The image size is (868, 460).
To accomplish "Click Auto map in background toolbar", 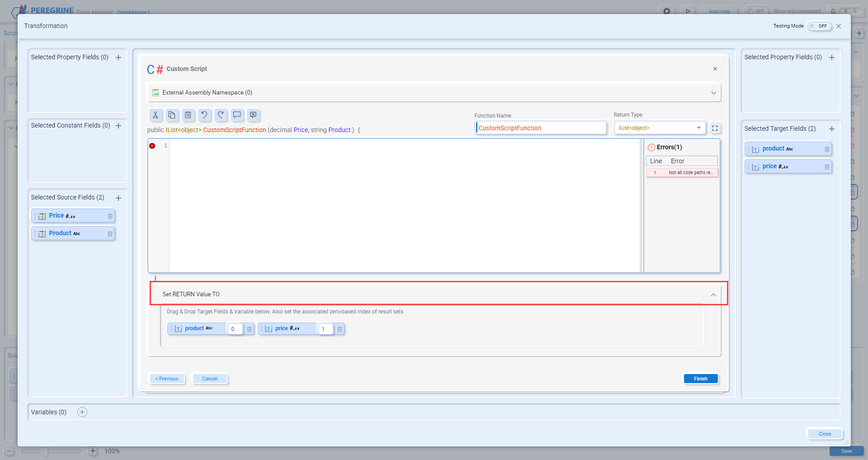I will coord(719,11).
